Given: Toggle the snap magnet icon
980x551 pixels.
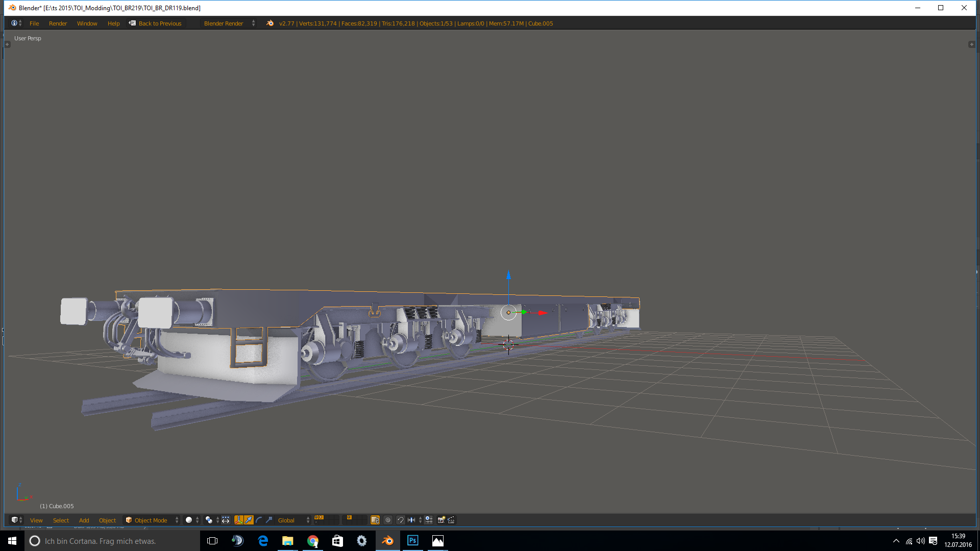Looking at the screenshot, I should pyautogui.click(x=401, y=520).
